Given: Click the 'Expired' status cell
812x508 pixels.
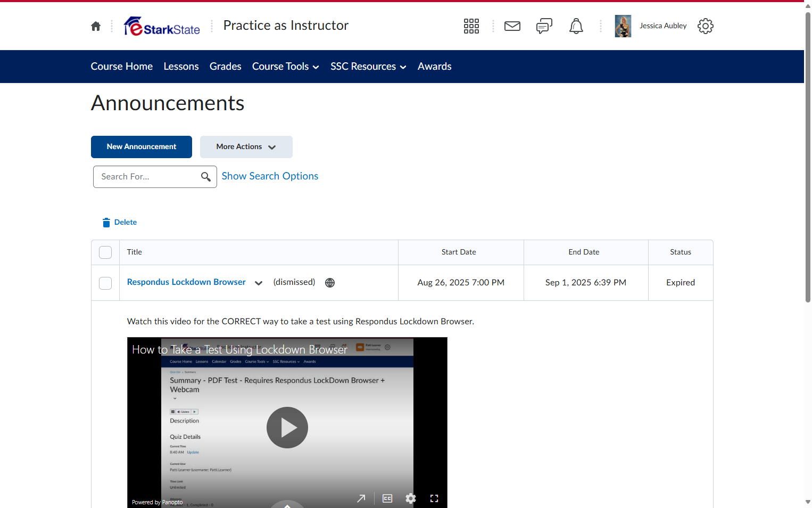Looking at the screenshot, I should (681, 283).
